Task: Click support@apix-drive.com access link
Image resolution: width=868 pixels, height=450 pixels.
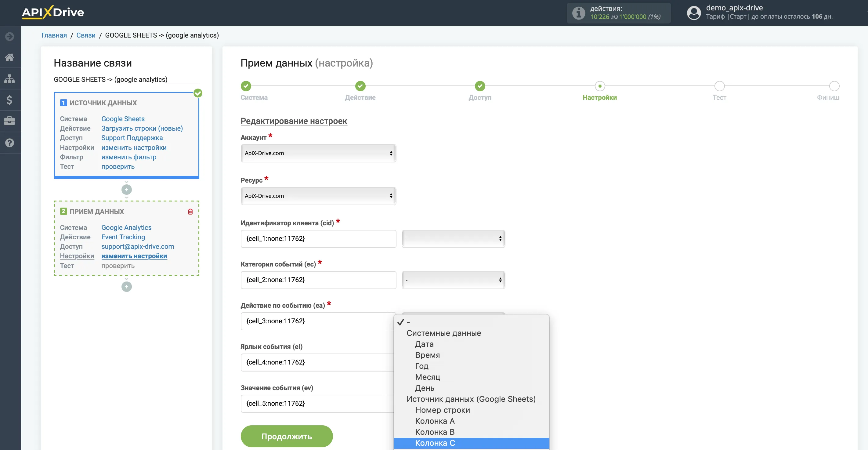Action: [138, 246]
